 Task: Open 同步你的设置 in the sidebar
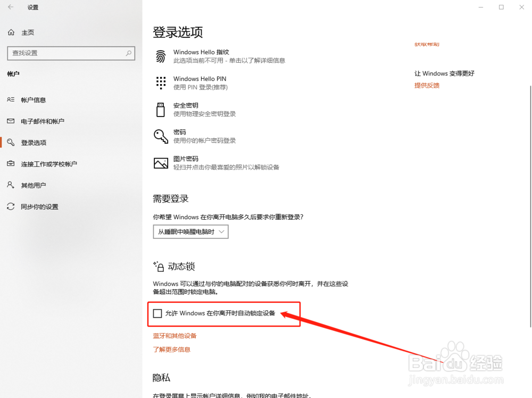[x=39, y=206]
